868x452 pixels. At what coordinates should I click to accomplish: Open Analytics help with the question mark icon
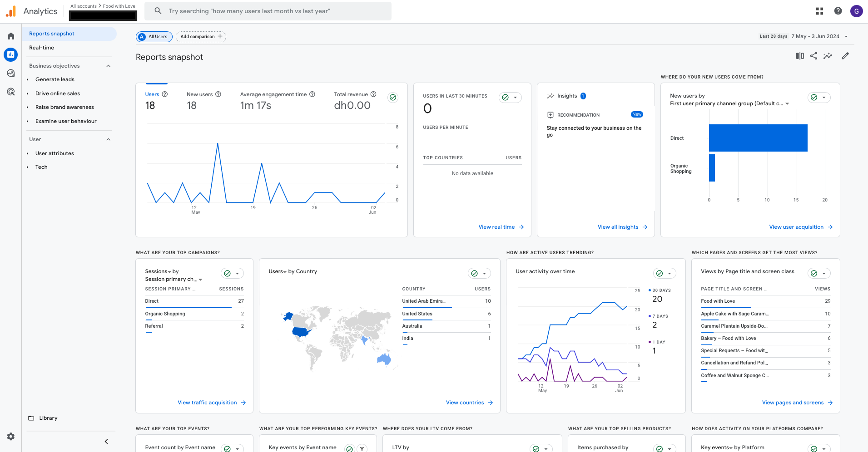click(838, 11)
